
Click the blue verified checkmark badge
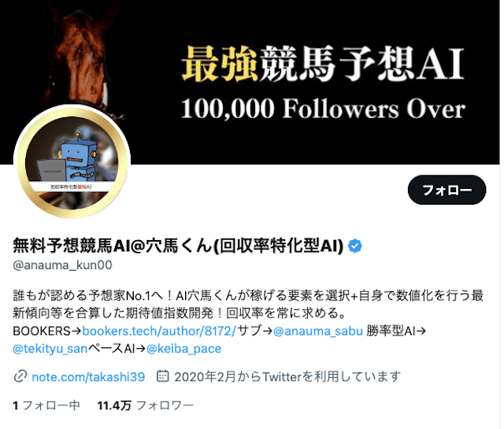tap(355, 246)
